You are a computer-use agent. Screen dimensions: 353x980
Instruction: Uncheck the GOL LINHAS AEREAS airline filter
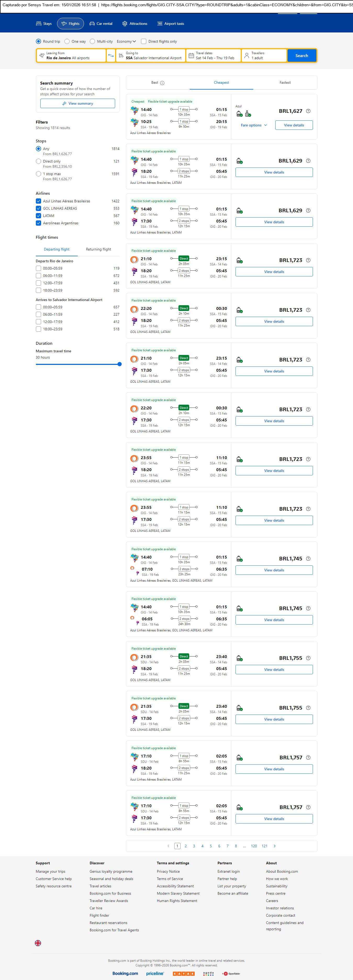tap(38, 208)
